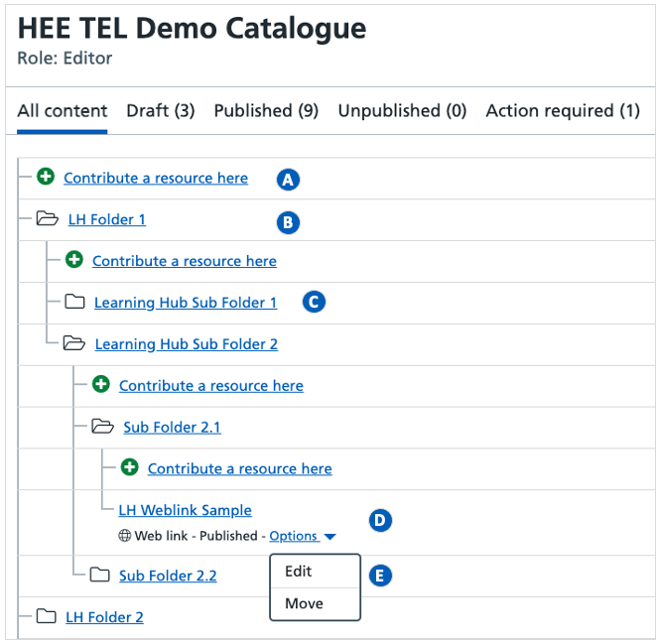Open the LH Weblink Sample link
This screenshot has width=660, height=644.
click(x=185, y=510)
